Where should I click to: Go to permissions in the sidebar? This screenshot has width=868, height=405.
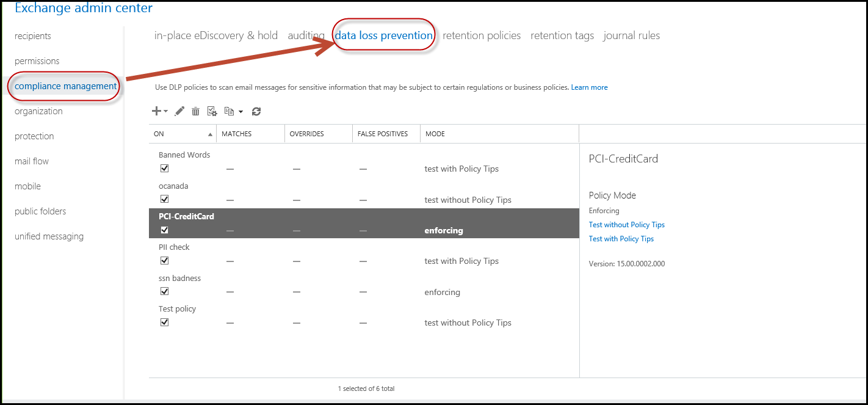pos(37,61)
